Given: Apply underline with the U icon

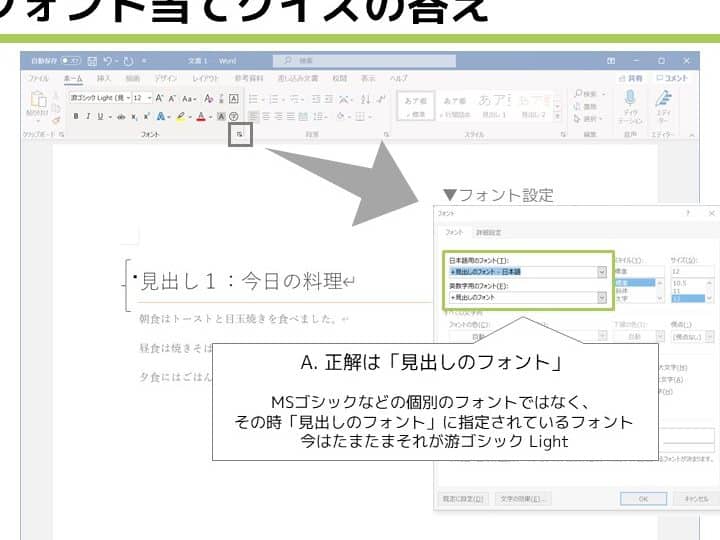Looking at the screenshot, I should (x=99, y=116).
